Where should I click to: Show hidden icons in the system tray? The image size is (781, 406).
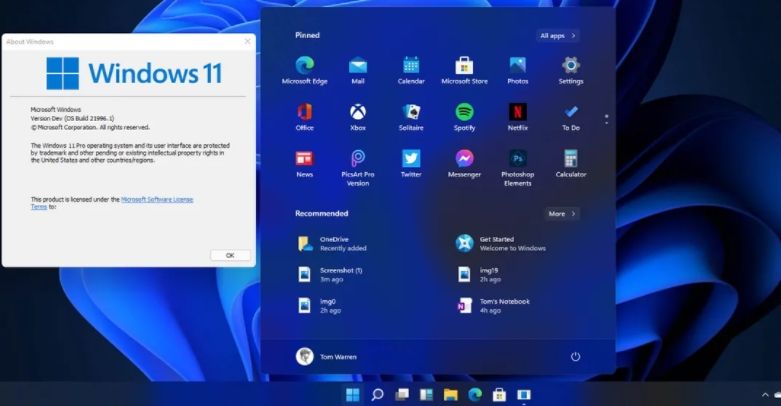pyautogui.click(x=765, y=395)
